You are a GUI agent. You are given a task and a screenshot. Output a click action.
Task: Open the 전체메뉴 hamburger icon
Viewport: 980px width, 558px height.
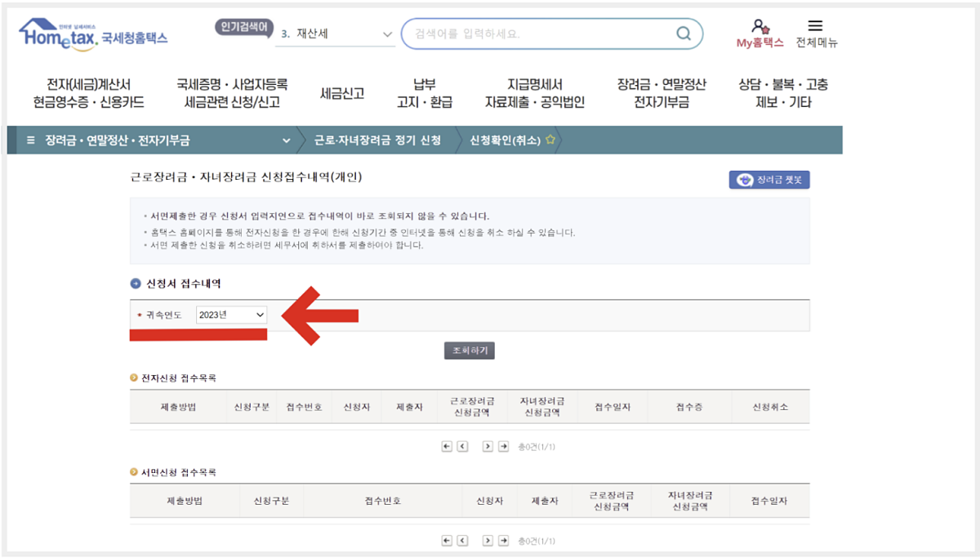[814, 27]
